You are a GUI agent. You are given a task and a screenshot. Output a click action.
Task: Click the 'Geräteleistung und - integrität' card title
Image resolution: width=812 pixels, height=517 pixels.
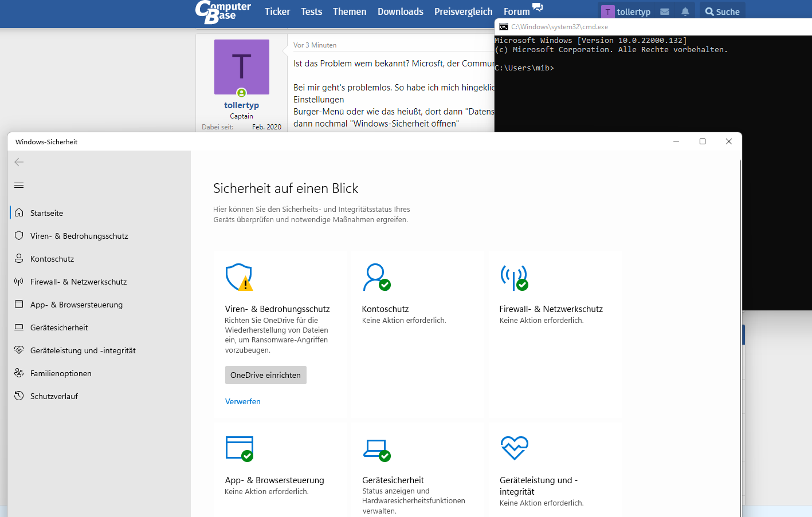click(539, 486)
